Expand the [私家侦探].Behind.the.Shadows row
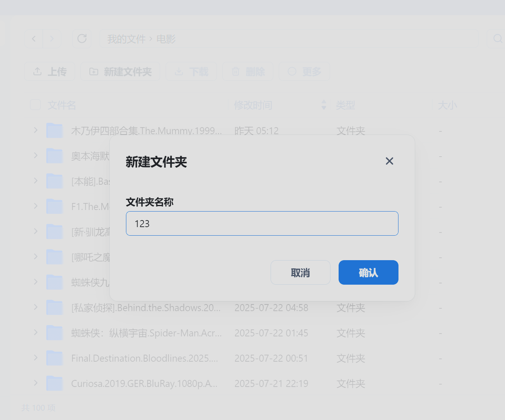This screenshot has width=505, height=420. pyautogui.click(x=36, y=307)
